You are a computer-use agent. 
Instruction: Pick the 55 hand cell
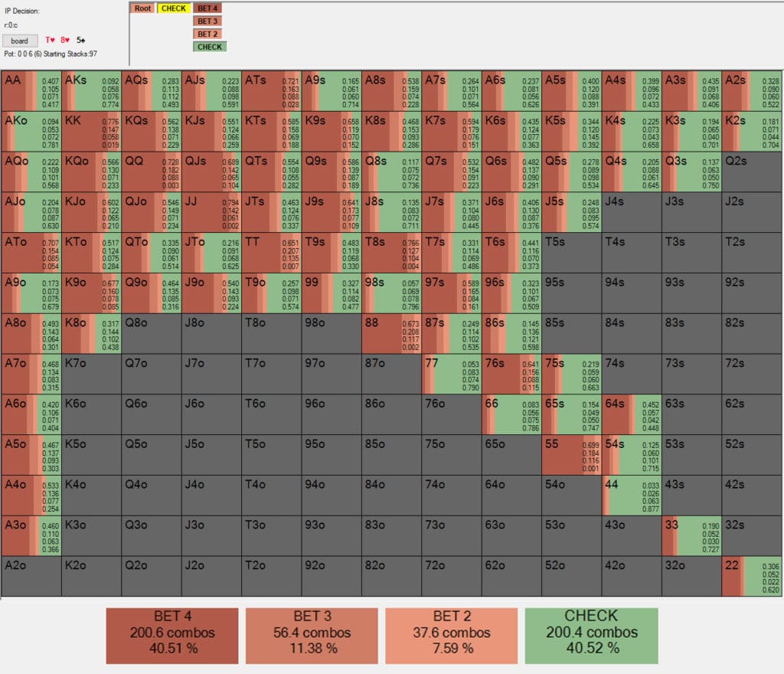(x=571, y=456)
